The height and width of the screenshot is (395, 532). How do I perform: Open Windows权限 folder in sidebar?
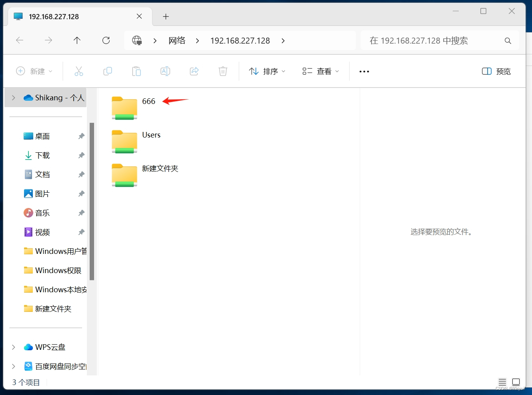click(53, 271)
